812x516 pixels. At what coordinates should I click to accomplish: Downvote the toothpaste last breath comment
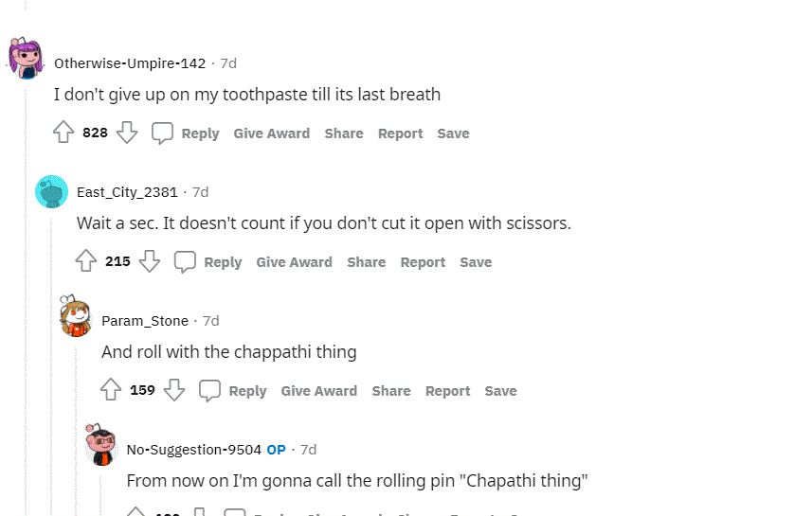click(x=127, y=133)
